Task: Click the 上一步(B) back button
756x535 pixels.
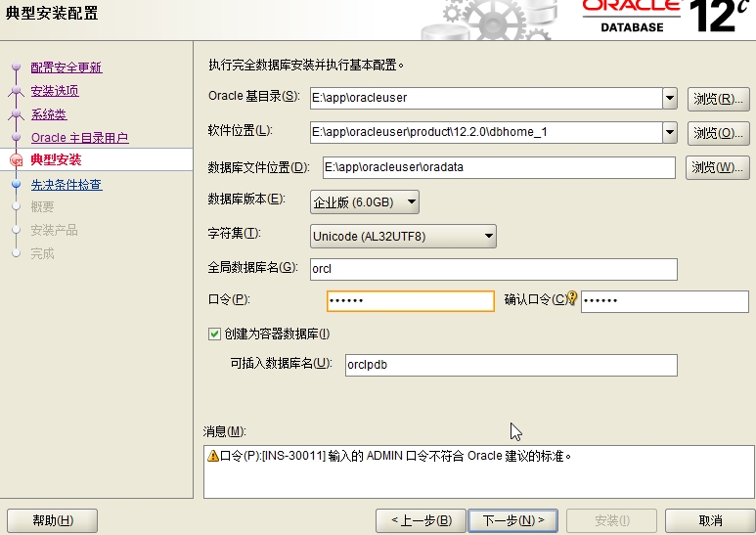Action: pyautogui.click(x=421, y=520)
